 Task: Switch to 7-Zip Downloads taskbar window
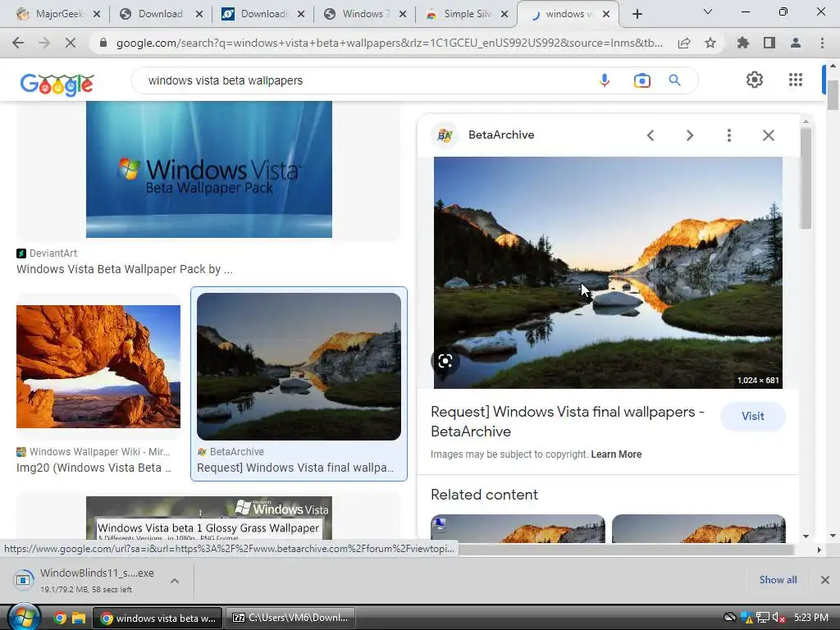point(290,618)
